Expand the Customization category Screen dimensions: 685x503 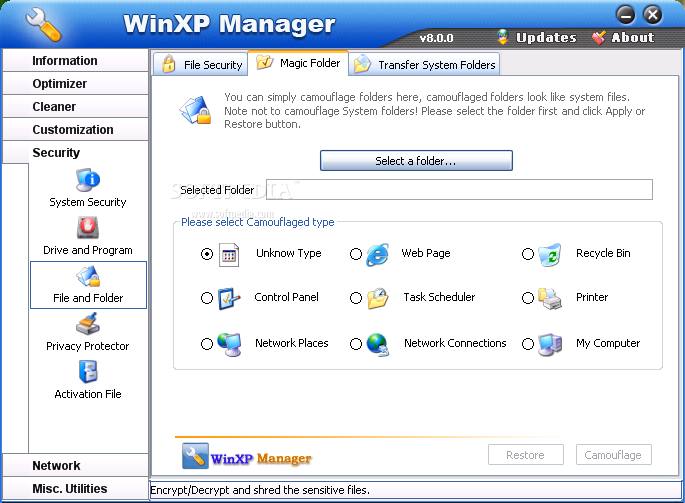click(x=75, y=129)
